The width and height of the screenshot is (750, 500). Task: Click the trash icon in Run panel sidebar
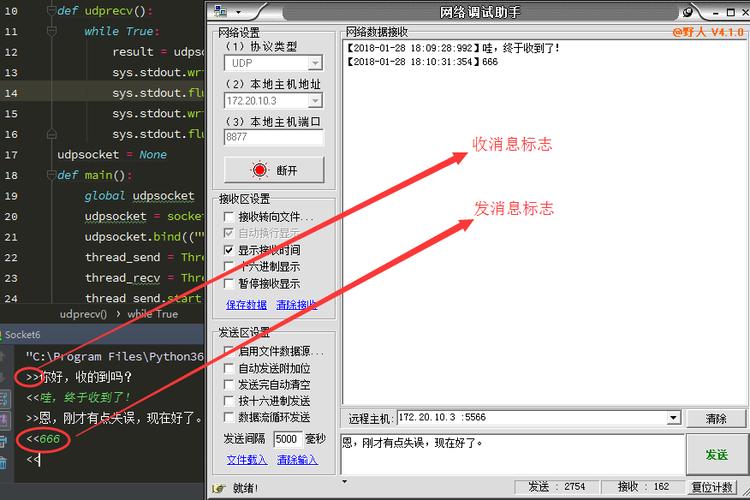(3, 462)
